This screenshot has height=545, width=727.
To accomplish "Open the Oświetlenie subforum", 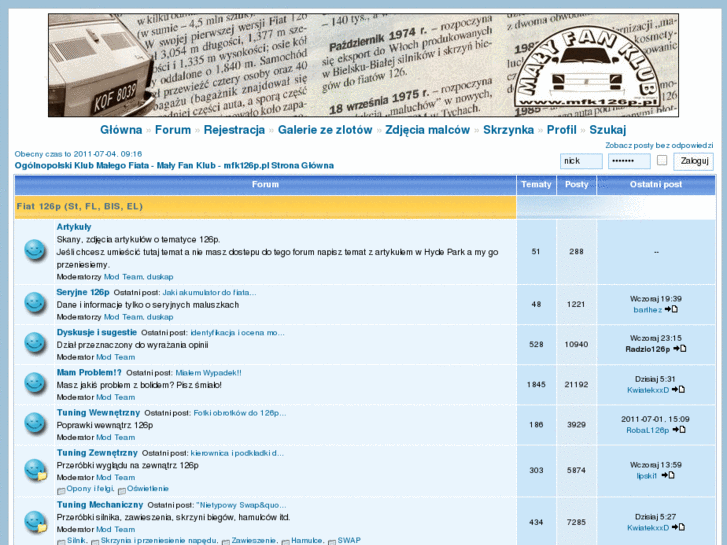I will [x=148, y=488].
